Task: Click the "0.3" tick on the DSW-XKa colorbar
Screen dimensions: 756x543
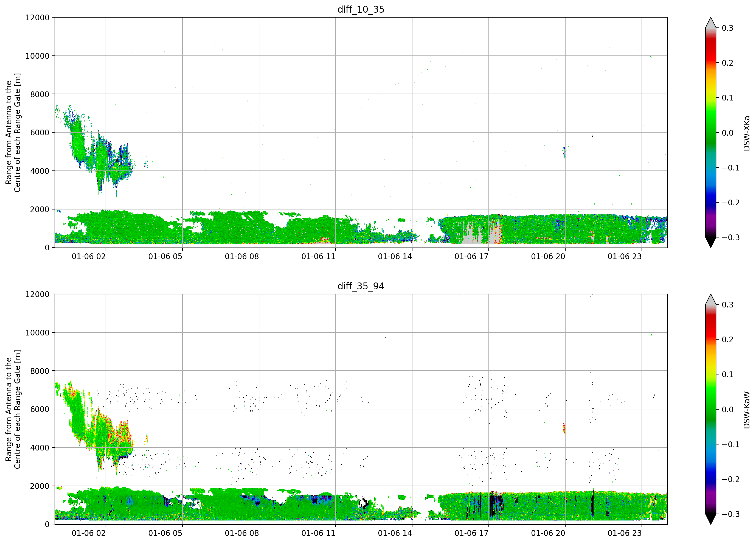Action: pyautogui.click(x=728, y=28)
